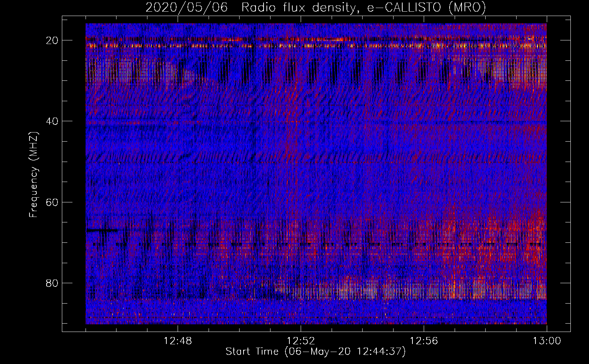The image size is (589, 364).
Task: Click the 12:48 time tick label
Action: pyautogui.click(x=178, y=341)
